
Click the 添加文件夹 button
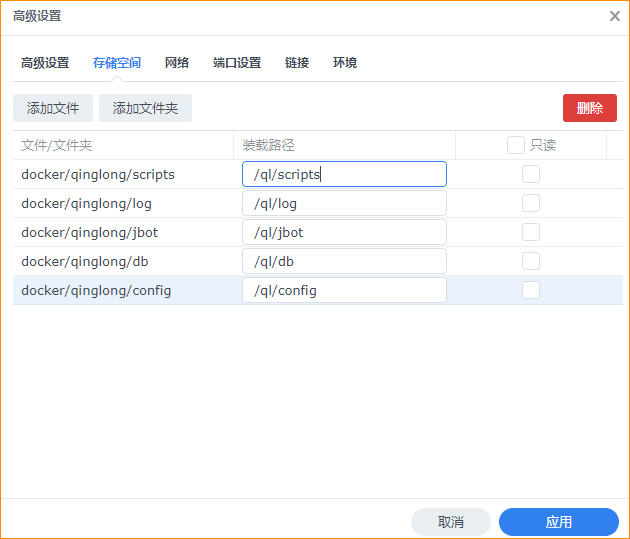point(145,108)
